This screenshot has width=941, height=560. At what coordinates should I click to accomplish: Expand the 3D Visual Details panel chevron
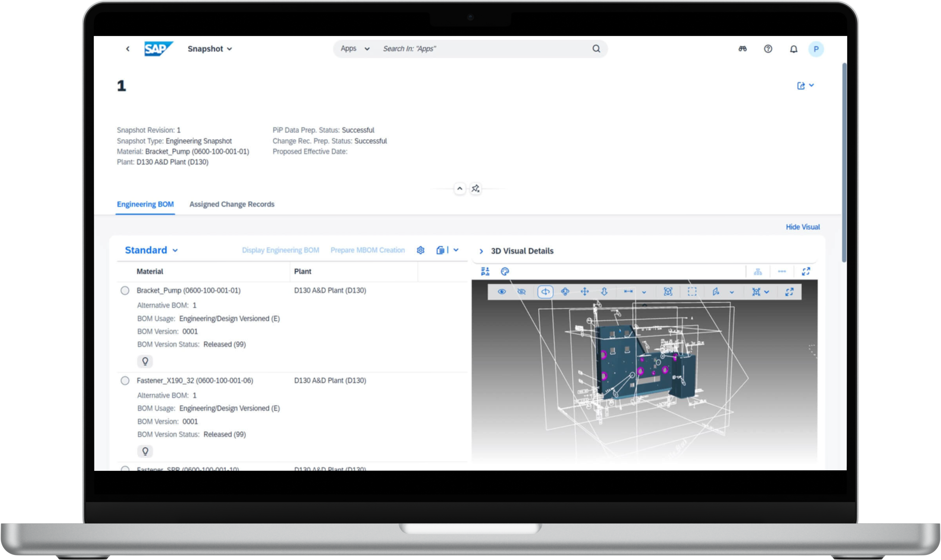click(481, 251)
